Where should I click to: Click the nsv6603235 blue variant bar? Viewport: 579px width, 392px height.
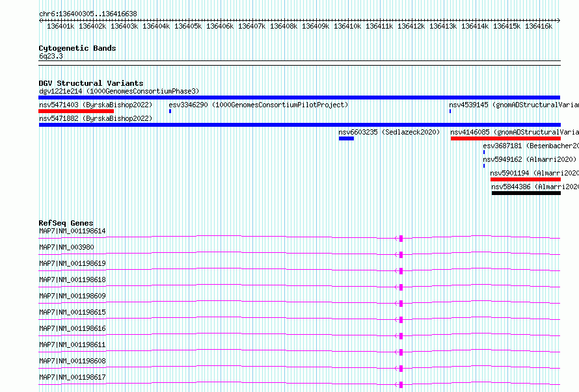pos(346,138)
